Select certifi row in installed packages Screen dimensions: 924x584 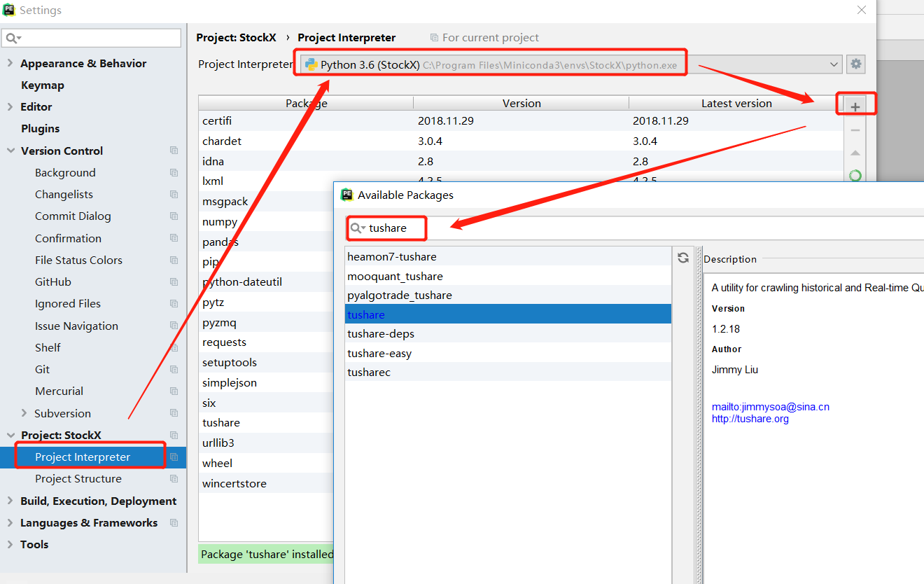pos(521,120)
